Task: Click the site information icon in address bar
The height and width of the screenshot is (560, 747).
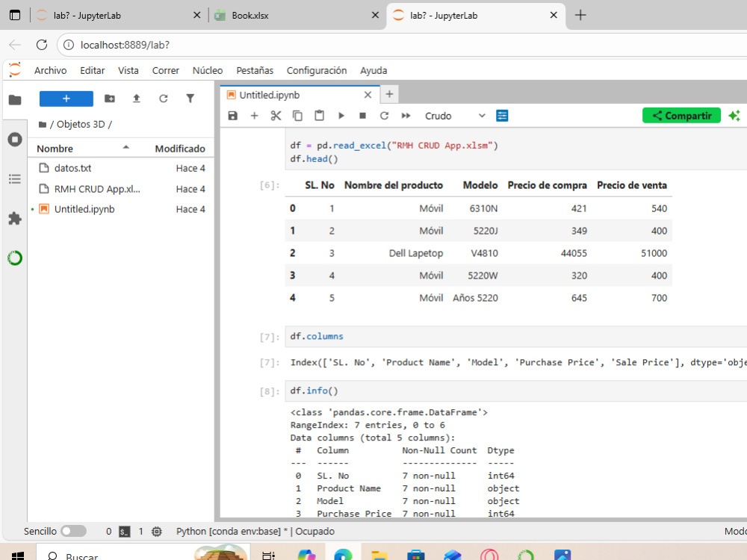Action: click(x=69, y=45)
